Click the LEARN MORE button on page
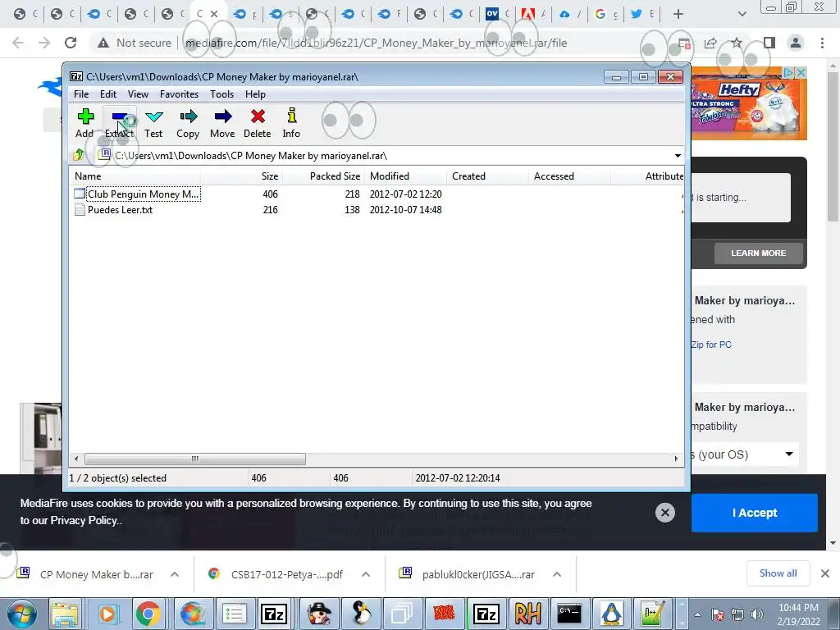The image size is (840, 630). coord(759,253)
